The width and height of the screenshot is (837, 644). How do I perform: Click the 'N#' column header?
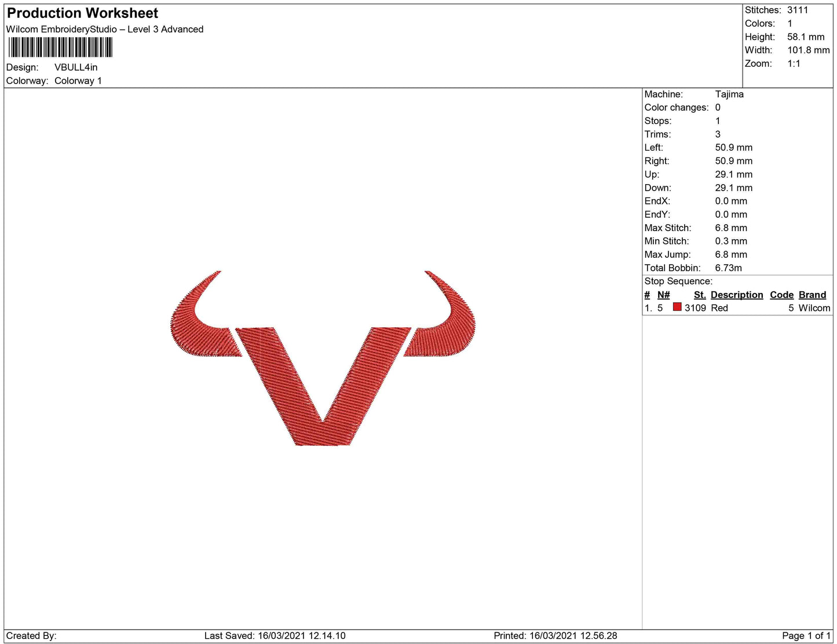click(663, 295)
